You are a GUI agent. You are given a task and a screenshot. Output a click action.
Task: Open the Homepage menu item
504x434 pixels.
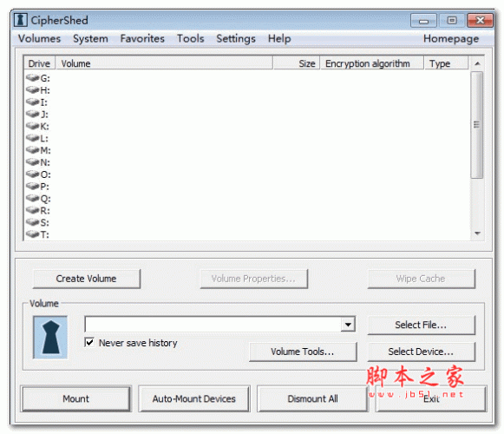click(x=451, y=38)
